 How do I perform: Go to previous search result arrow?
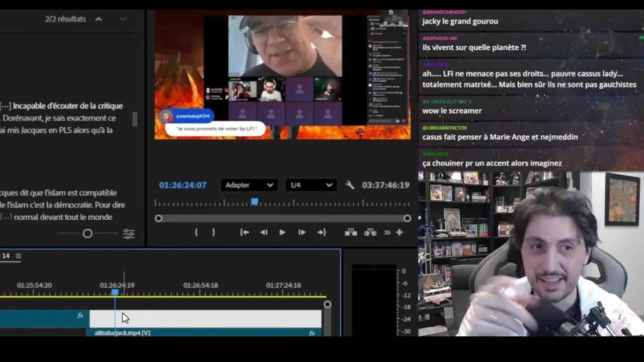pos(99,19)
